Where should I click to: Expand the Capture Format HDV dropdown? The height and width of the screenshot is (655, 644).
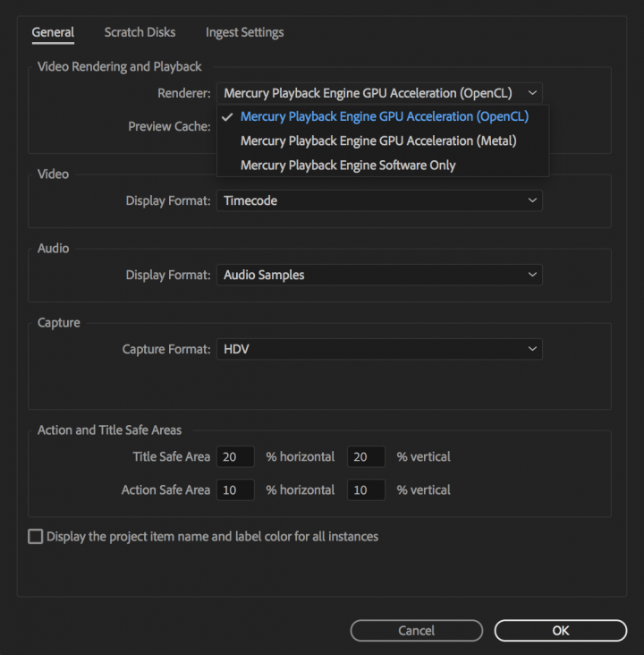(379, 349)
